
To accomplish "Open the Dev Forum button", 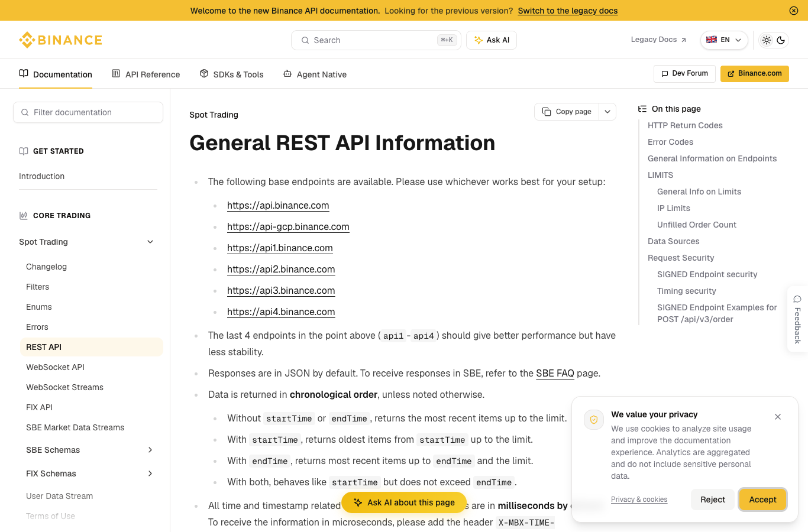I will coord(684,74).
